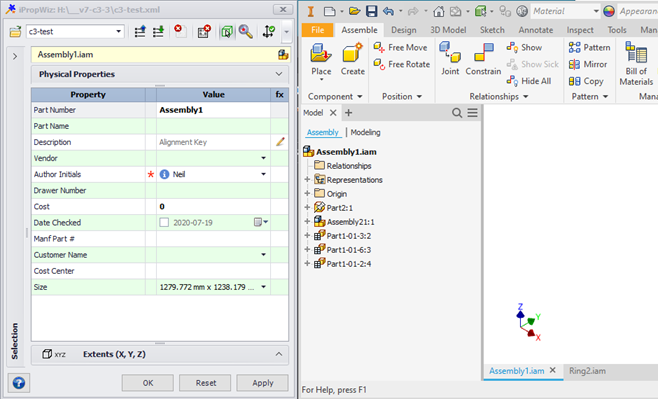Click the Free Move tool
Image resolution: width=658 pixels, height=399 pixels.
point(400,47)
